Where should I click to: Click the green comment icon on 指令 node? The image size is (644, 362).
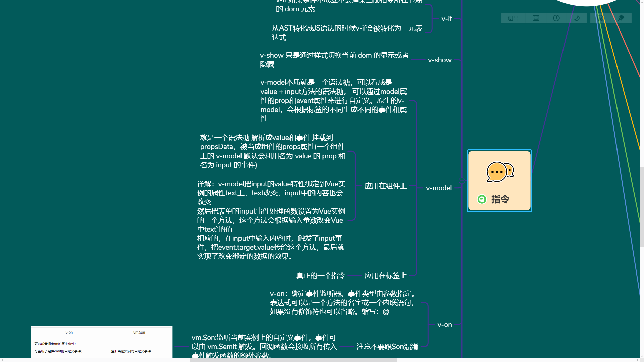click(x=482, y=199)
